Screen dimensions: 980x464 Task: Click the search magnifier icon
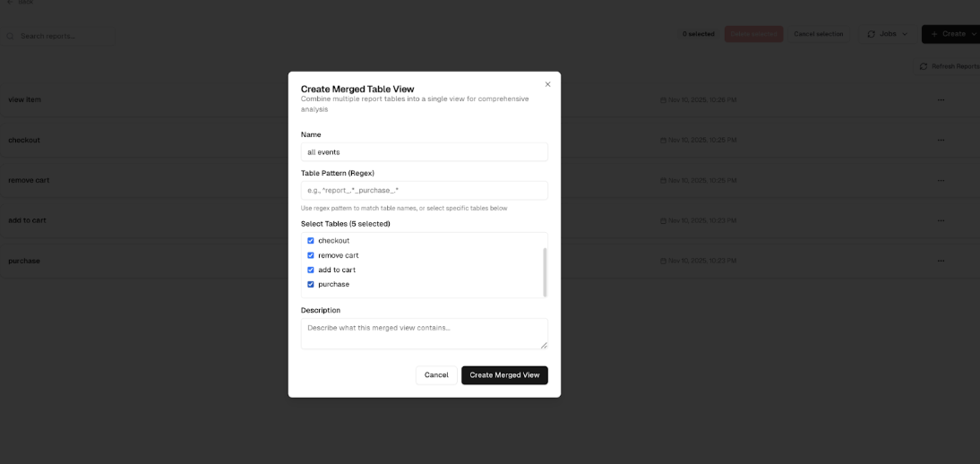click(11, 36)
